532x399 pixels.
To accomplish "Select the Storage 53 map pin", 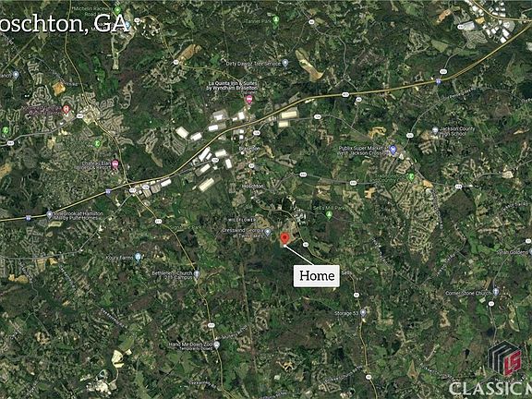I will coord(363,312).
